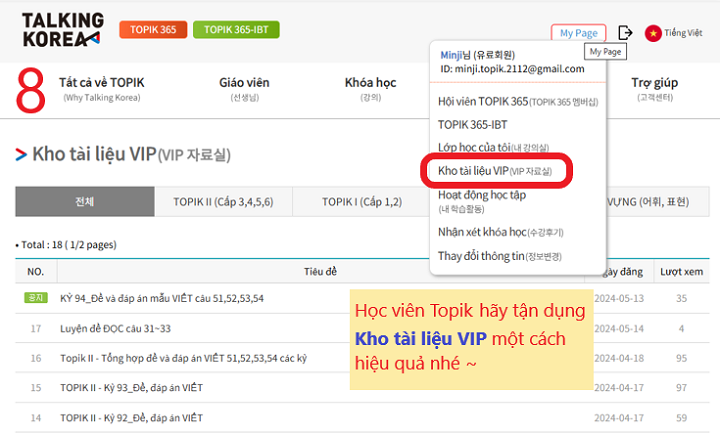Image resolution: width=720 pixels, height=434 pixels.
Task: Open TOPIK II - Kỳ 93_Đề, đáp án VIẾT
Action: [x=131, y=388]
